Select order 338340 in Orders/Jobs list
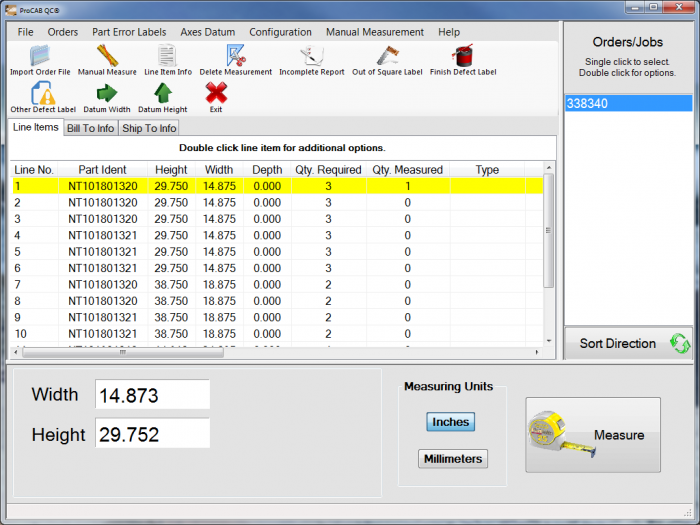 tap(627, 103)
